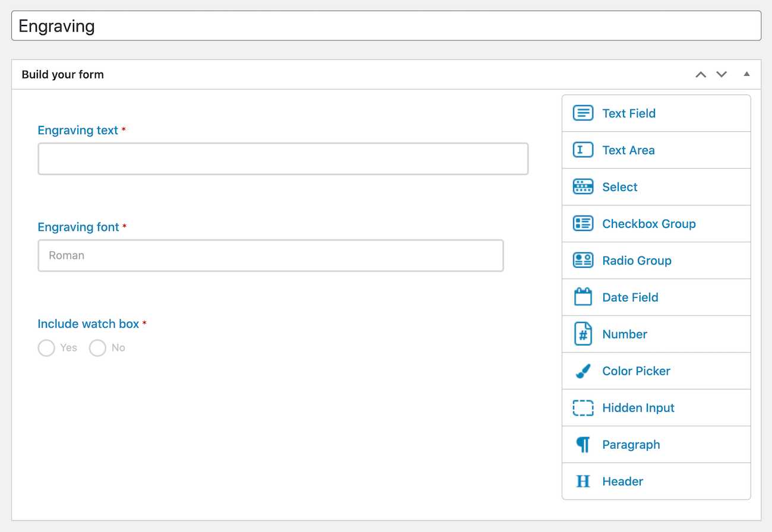
Task: Click the Engraving text input box
Action: point(283,159)
